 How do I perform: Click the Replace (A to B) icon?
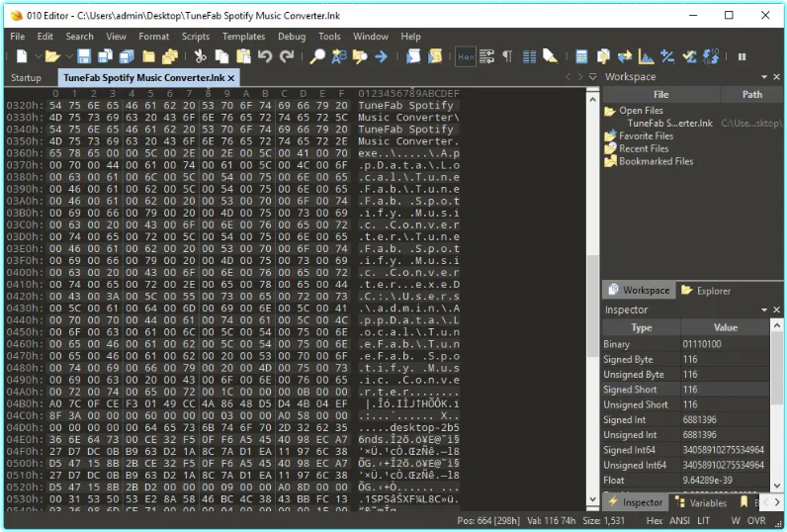339,56
